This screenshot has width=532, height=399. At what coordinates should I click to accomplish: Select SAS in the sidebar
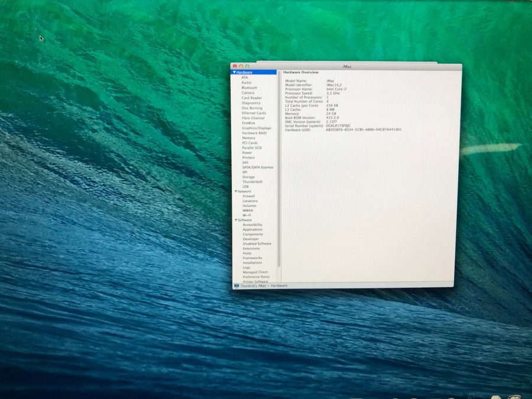click(245, 162)
